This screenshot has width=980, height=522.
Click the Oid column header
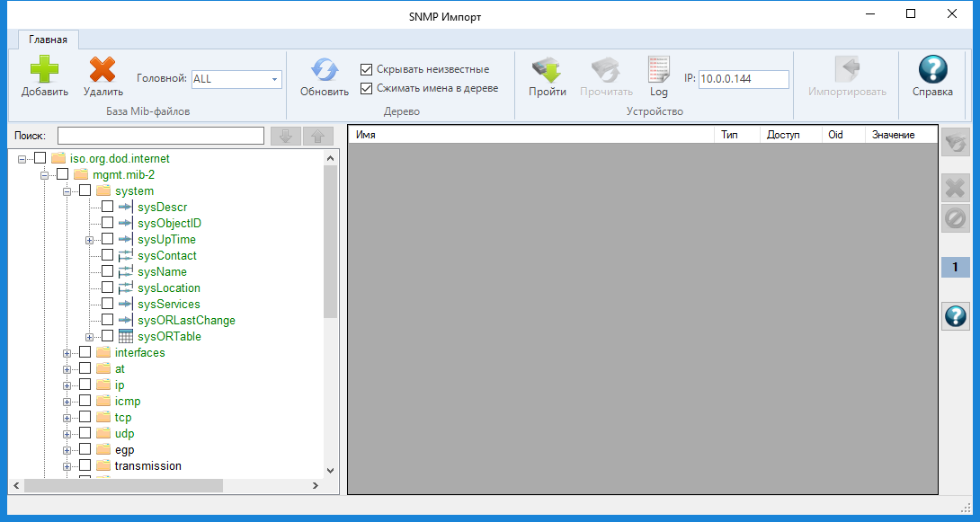click(843, 134)
